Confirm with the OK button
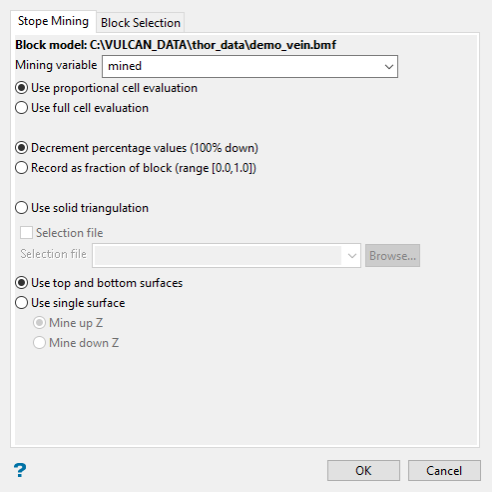 [x=363, y=471]
